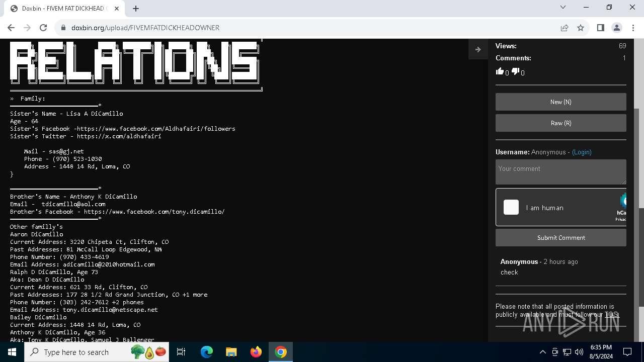Follow the Login link
This screenshot has height=362, width=644.
point(582,152)
